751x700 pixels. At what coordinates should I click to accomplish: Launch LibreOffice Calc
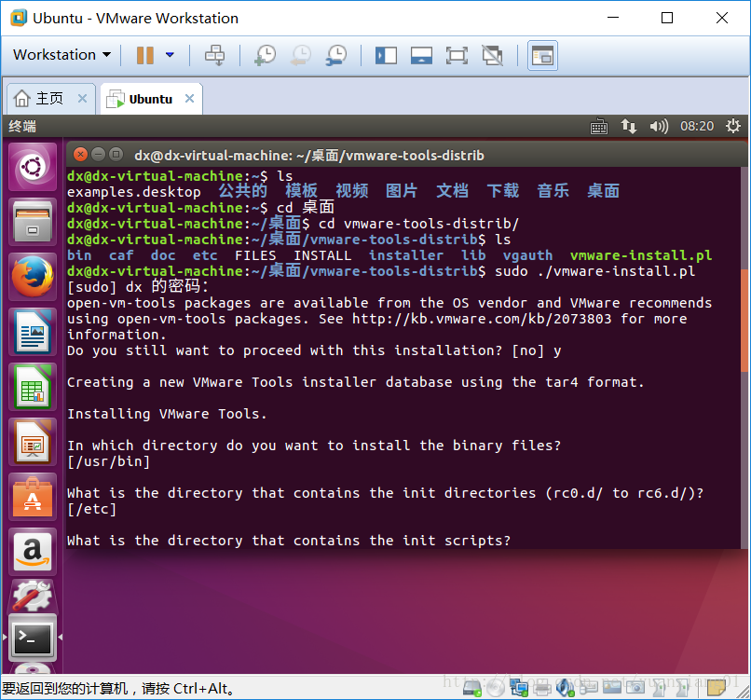pyautogui.click(x=33, y=387)
